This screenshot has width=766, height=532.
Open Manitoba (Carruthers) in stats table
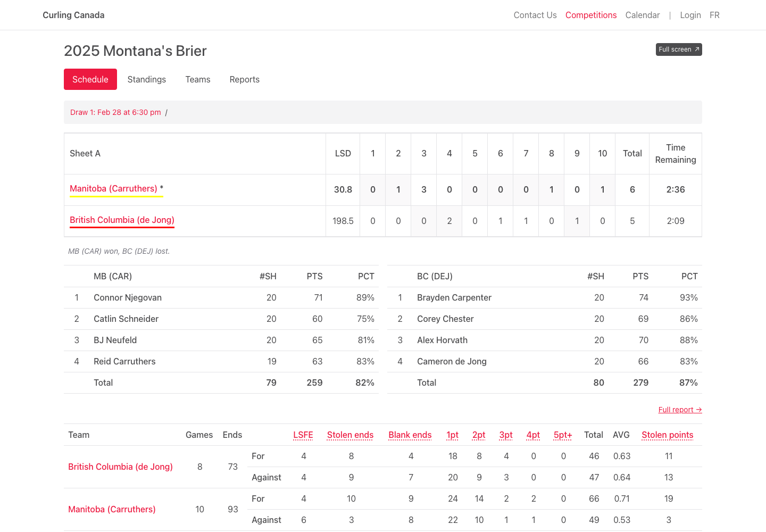(112, 509)
